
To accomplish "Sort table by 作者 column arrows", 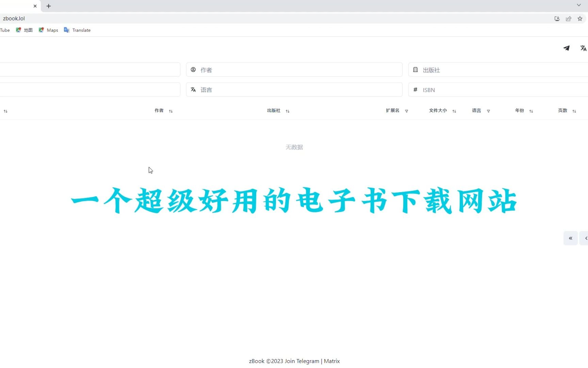I will pyautogui.click(x=171, y=111).
